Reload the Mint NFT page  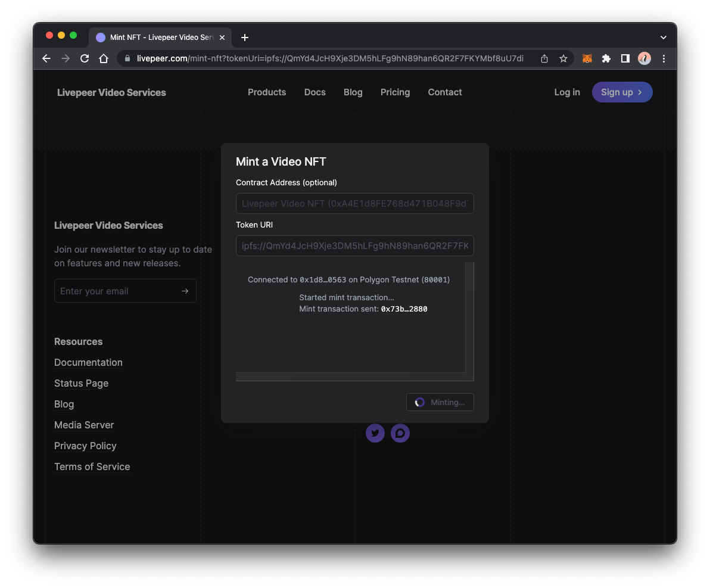[85, 58]
